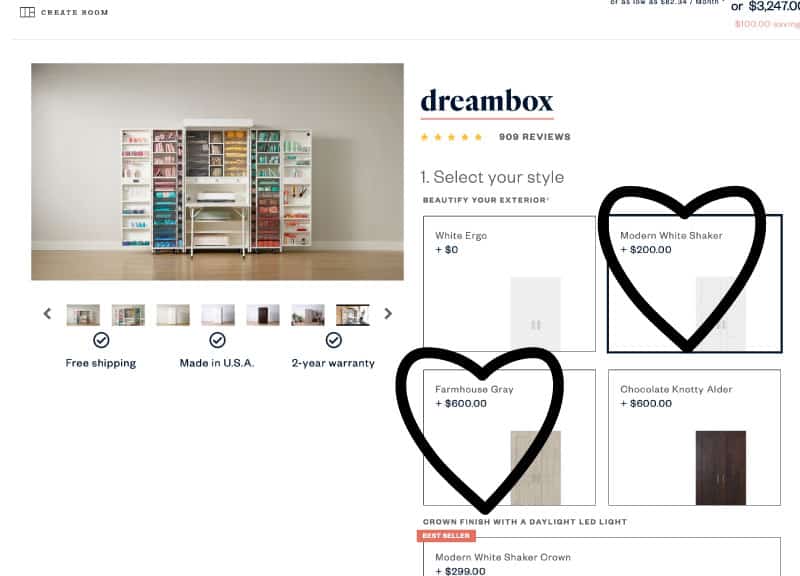The width and height of the screenshot is (800, 576).
Task: Open the 909 Reviews link
Action: pos(534,137)
